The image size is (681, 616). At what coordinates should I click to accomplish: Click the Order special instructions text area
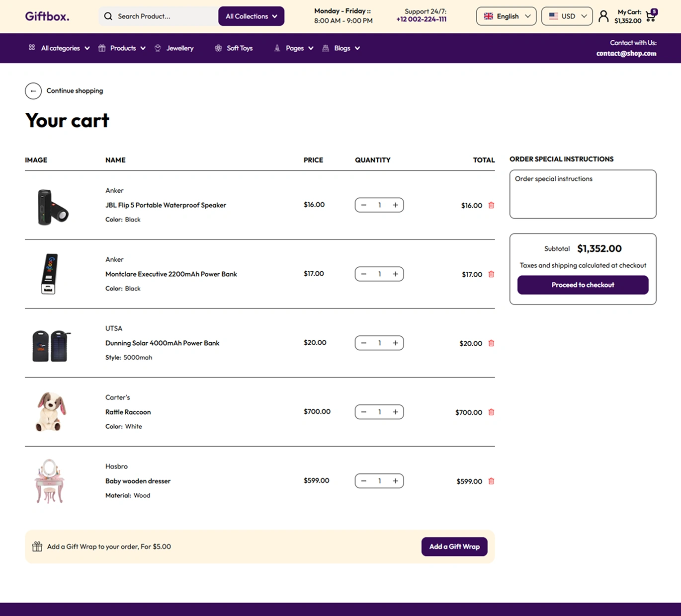point(583,194)
